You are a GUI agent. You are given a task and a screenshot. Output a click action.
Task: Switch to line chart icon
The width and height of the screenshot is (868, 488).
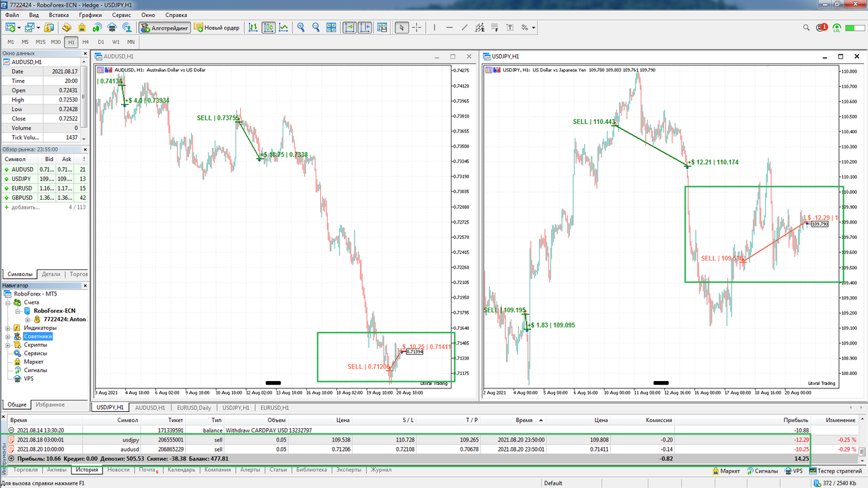pyautogui.click(x=283, y=28)
